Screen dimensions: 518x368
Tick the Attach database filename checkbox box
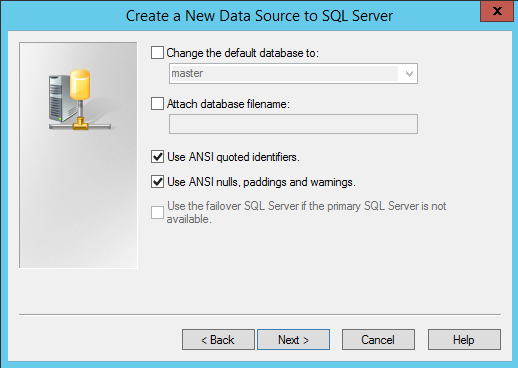pyautogui.click(x=157, y=104)
